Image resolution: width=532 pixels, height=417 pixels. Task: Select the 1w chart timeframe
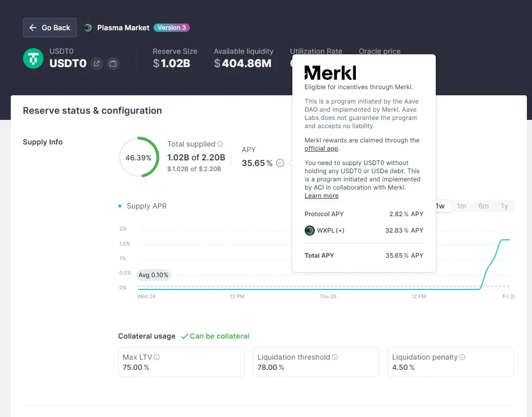click(440, 206)
